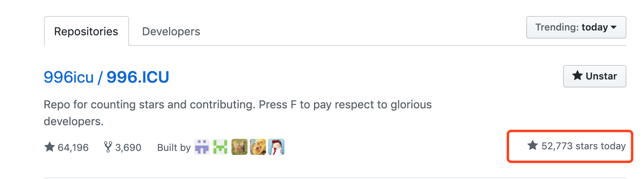The height and width of the screenshot is (179, 644).
Task: Click the star icon beside 52,773 stars today
Action: [532, 145]
